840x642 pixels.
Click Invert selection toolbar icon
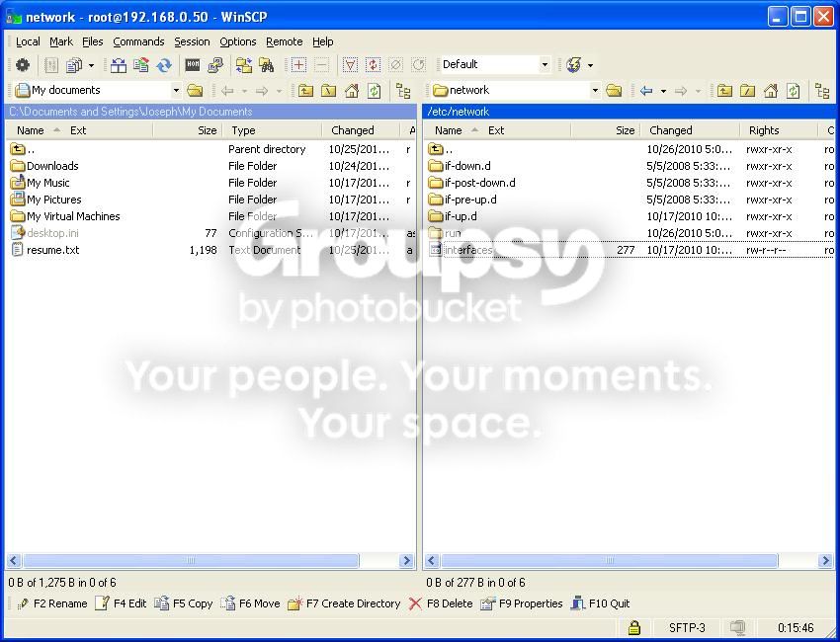click(x=373, y=65)
